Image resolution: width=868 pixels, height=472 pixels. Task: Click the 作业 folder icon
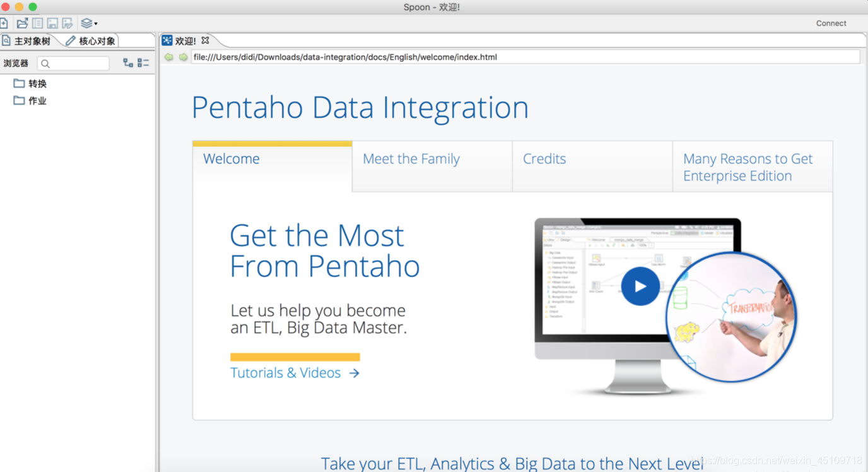point(19,100)
